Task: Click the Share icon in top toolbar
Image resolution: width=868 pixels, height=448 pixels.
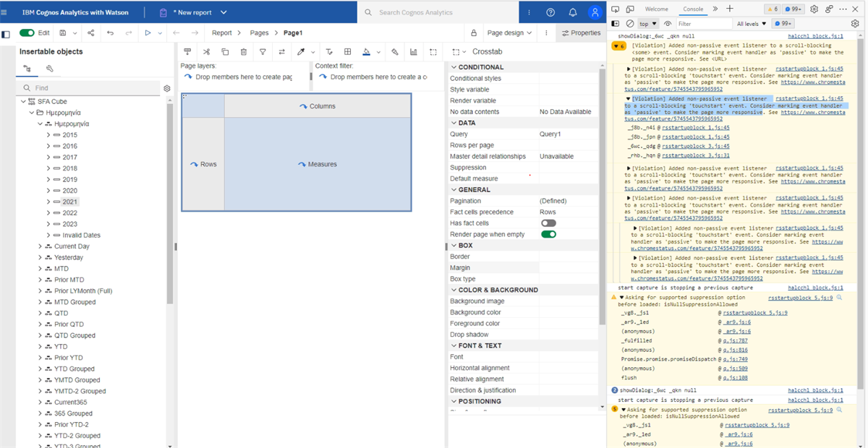Action: click(90, 33)
